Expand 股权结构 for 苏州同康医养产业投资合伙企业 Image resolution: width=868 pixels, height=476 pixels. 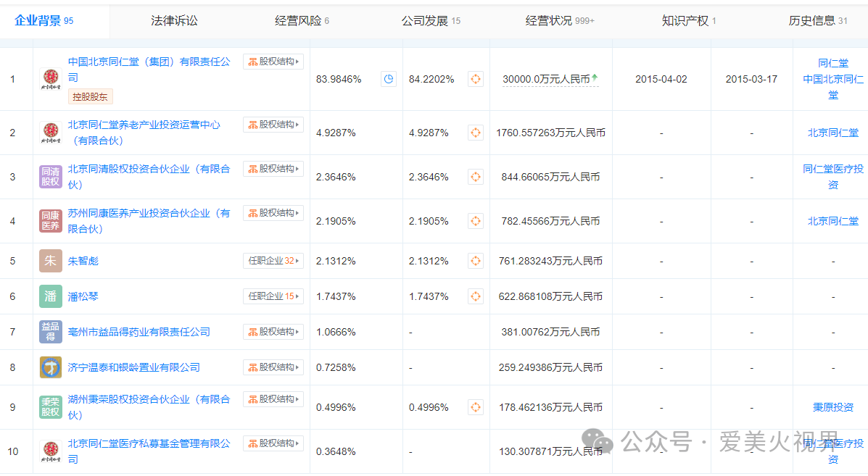(273, 213)
